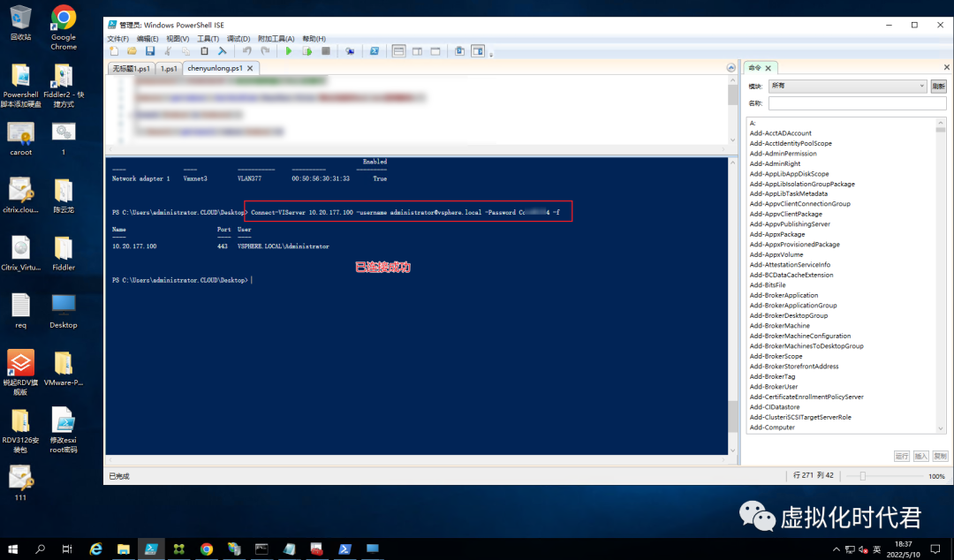Click the 刷新 button

939,86
